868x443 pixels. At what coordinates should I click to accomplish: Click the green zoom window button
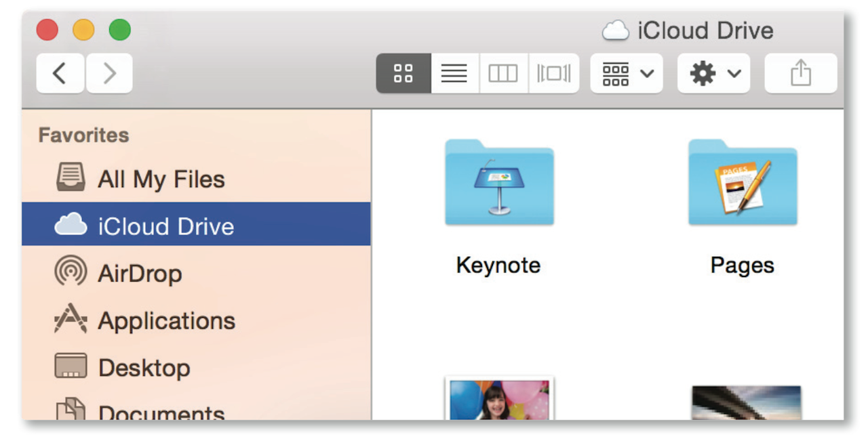[120, 30]
